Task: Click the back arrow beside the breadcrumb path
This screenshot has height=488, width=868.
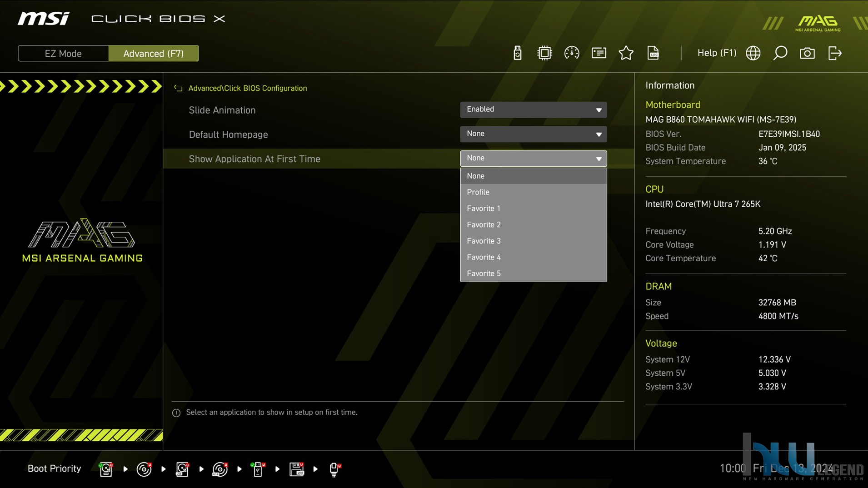Action: 178,88
